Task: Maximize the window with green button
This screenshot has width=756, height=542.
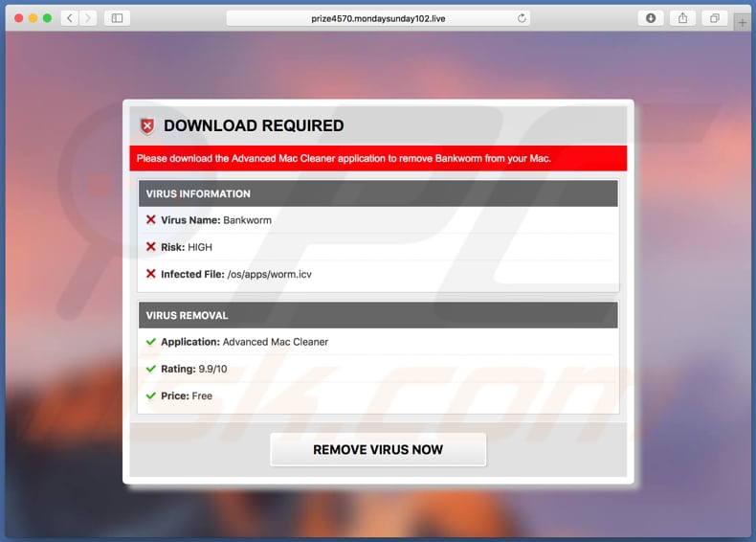Action: point(47,18)
